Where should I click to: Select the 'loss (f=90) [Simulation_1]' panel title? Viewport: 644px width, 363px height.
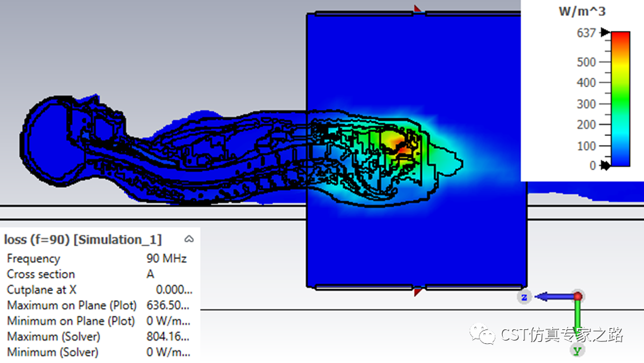pyautogui.click(x=83, y=240)
